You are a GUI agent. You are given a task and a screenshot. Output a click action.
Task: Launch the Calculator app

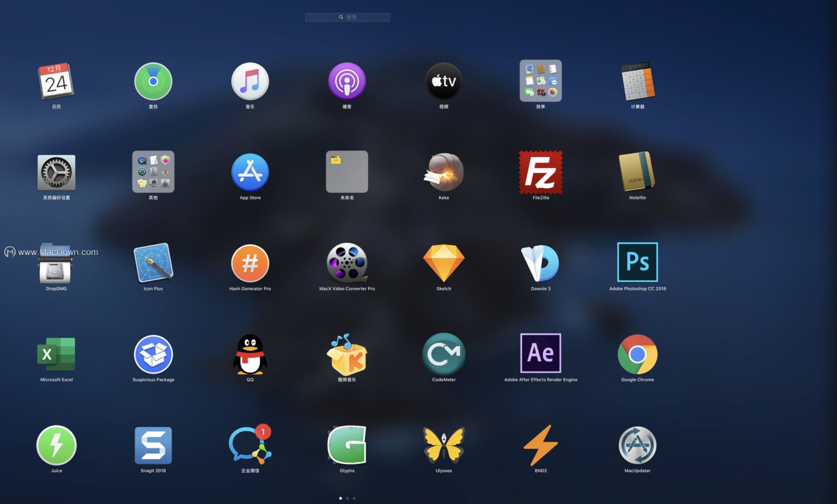click(x=637, y=81)
